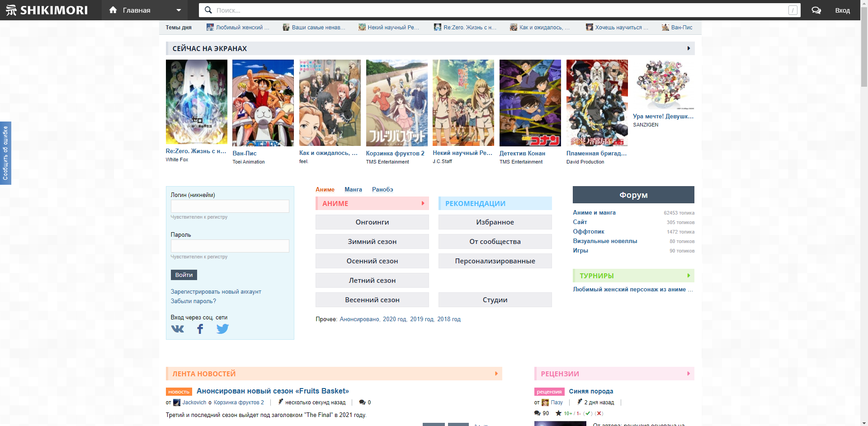This screenshot has height=426, width=868.
Task: Open the Корзинка фруктов 2 poster
Action: [397, 103]
